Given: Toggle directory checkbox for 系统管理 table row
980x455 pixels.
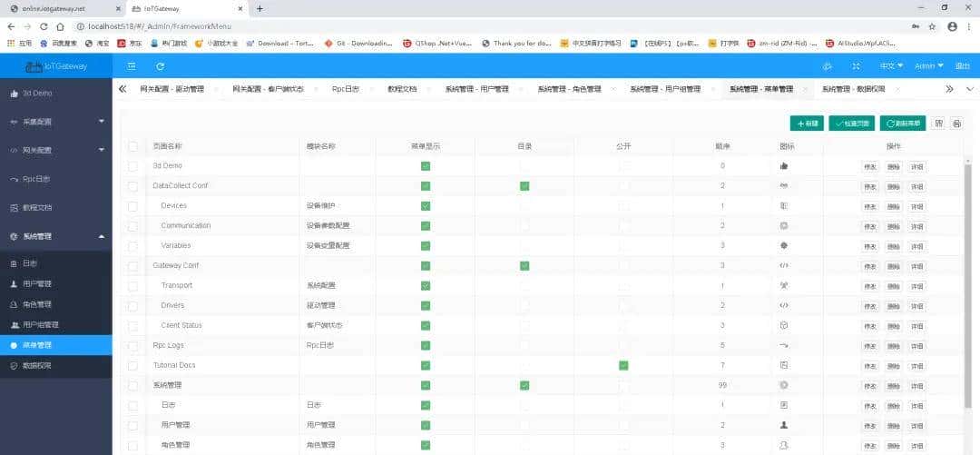Looking at the screenshot, I should [x=524, y=385].
